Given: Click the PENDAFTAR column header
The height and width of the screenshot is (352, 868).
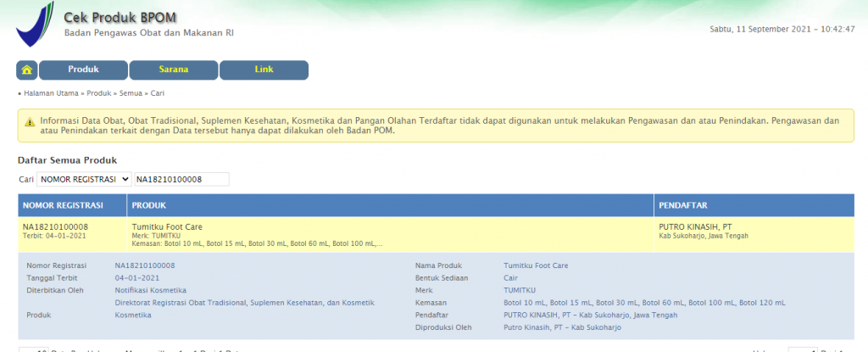Looking at the screenshot, I should 754,205.
